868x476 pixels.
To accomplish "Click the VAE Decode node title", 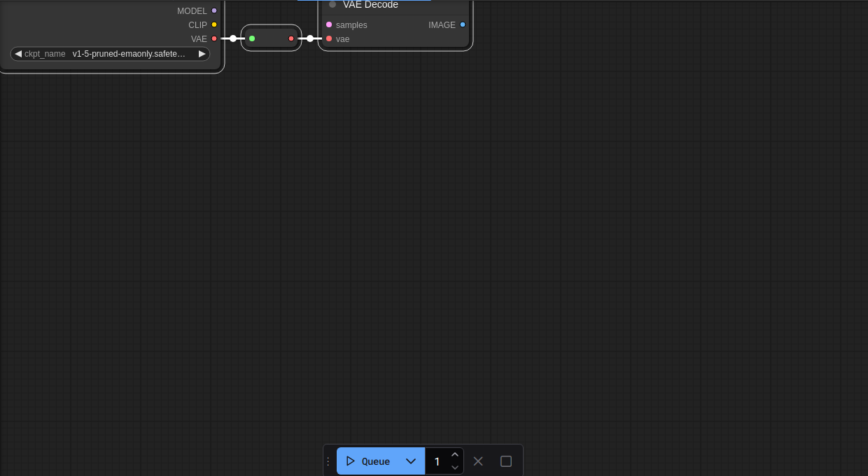I will coord(370,5).
